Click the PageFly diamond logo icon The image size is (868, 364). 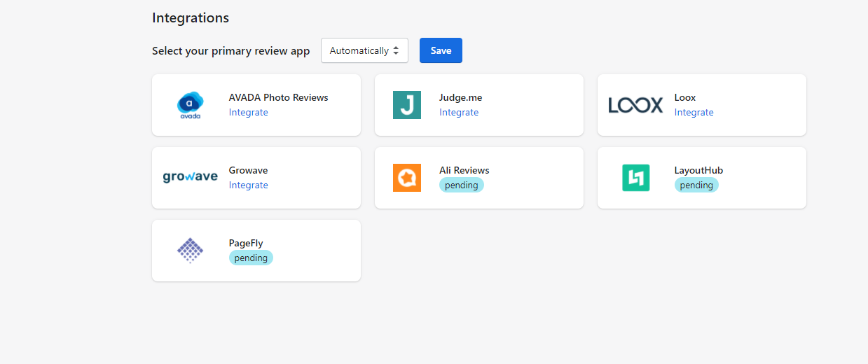pos(190,250)
